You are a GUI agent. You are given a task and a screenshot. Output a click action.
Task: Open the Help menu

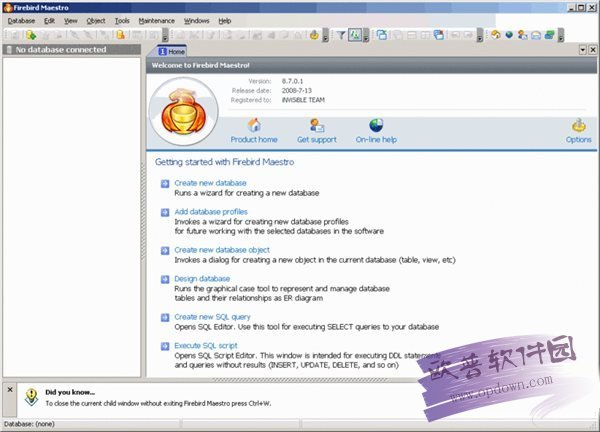point(225,21)
